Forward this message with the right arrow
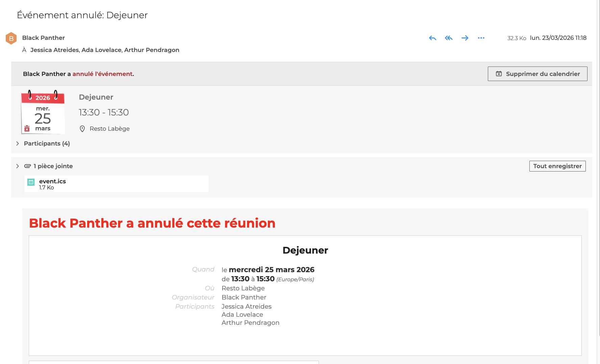This screenshot has height=364, width=600. [465, 38]
